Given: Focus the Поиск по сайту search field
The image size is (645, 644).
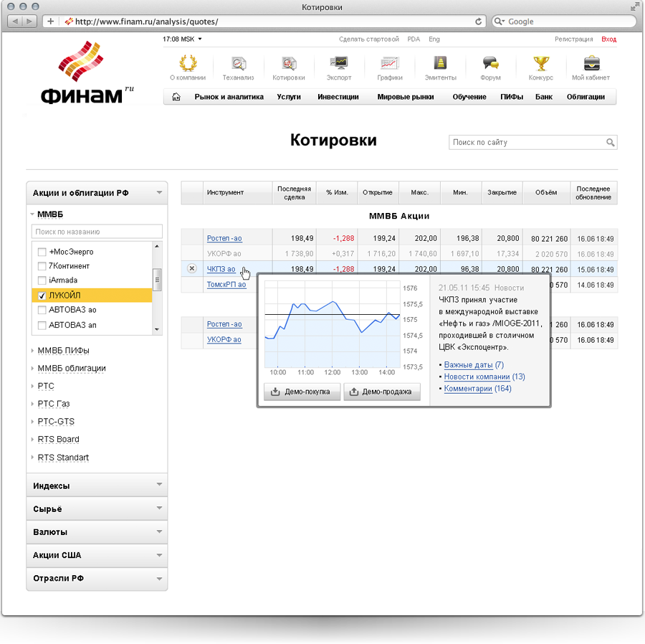Looking at the screenshot, I should tap(527, 143).
